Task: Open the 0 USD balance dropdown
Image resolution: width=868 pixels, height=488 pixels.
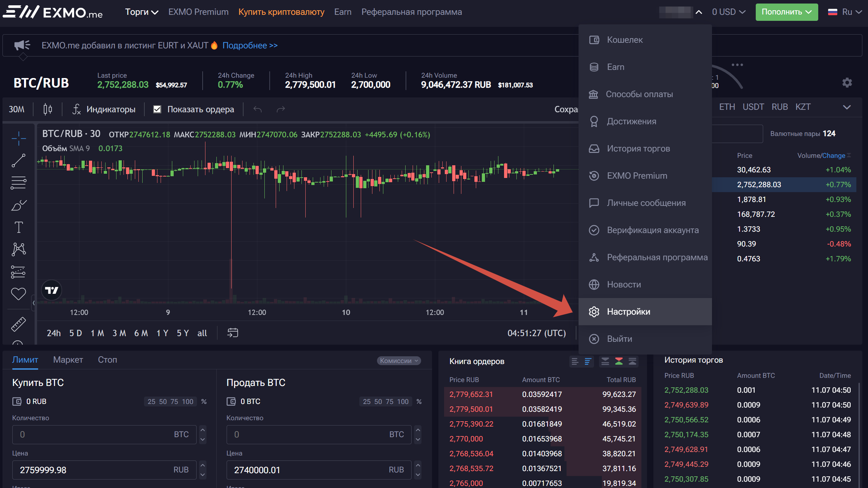Action: tap(729, 12)
